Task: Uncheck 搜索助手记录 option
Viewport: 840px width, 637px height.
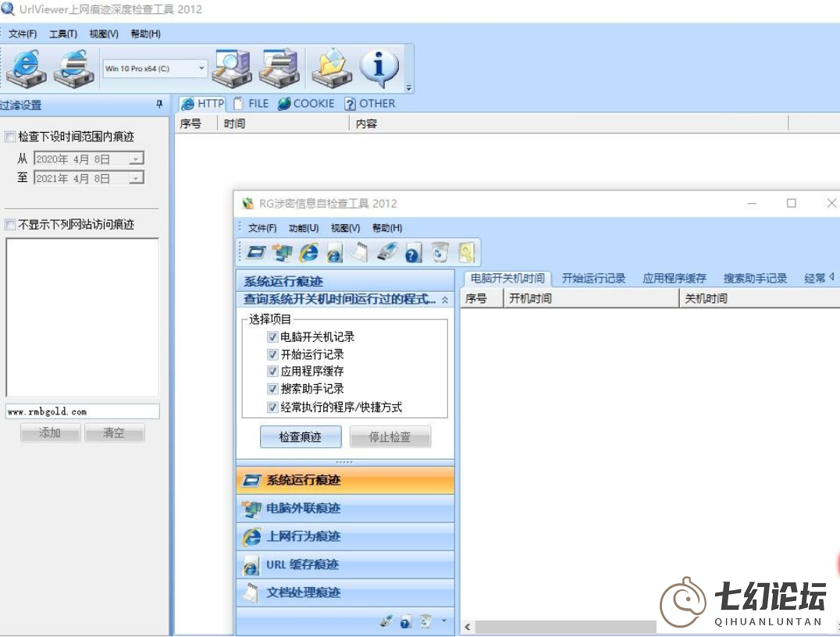Action: 272,389
